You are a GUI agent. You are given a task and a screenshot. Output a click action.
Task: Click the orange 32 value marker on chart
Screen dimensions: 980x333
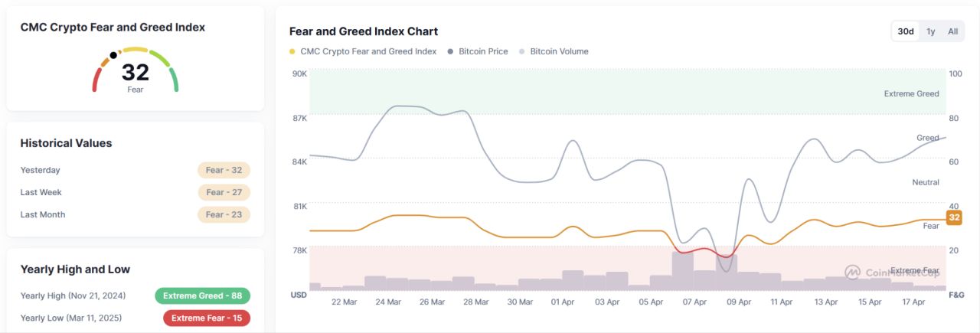coord(954,217)
